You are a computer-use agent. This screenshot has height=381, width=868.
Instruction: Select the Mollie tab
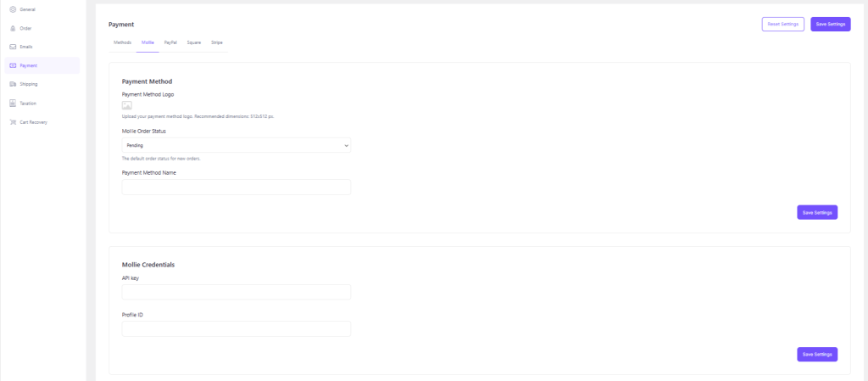tap(147, 42)
